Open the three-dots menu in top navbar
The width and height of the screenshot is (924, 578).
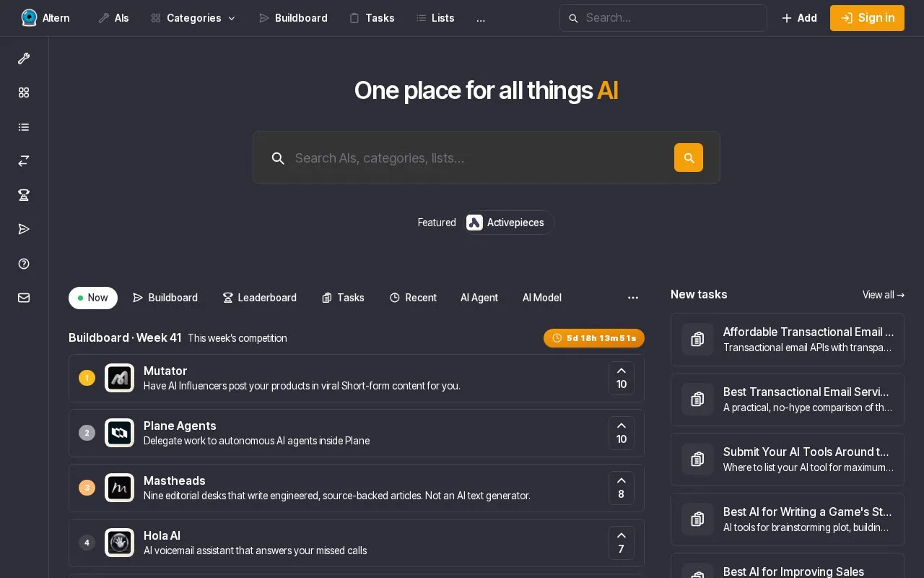[481, 18]
